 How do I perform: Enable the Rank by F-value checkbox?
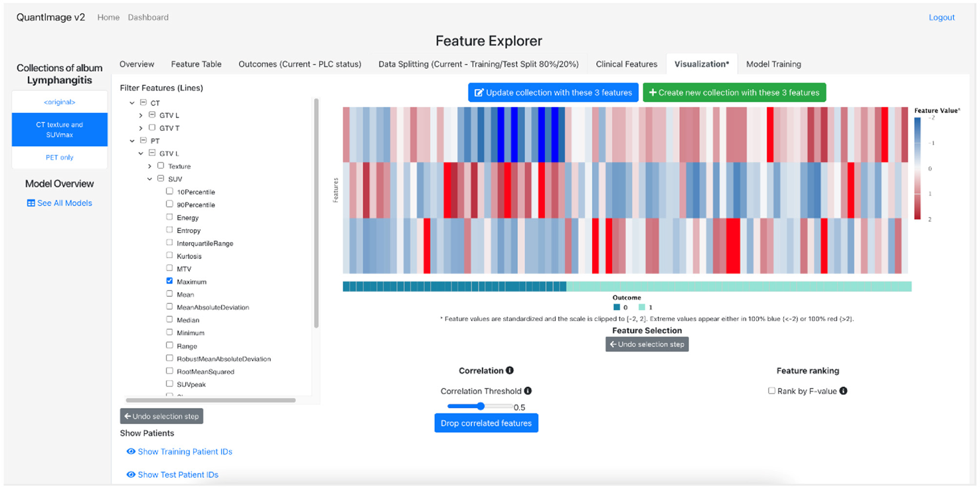772,391
